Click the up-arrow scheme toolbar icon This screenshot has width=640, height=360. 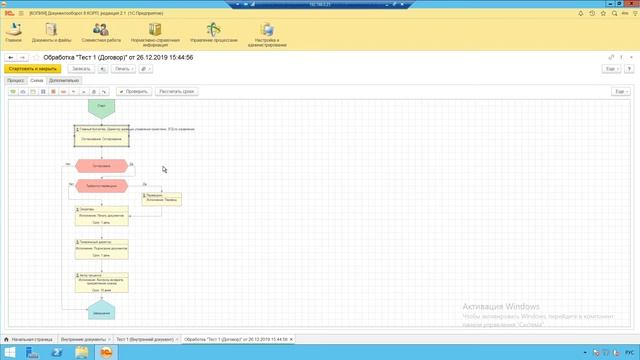[x=84, y=92]
